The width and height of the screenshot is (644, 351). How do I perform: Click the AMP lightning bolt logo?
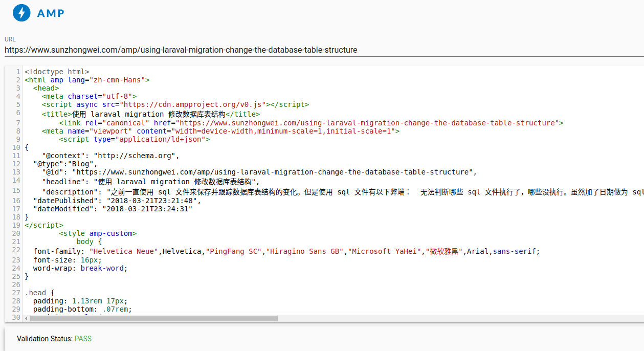coord(21,13)
